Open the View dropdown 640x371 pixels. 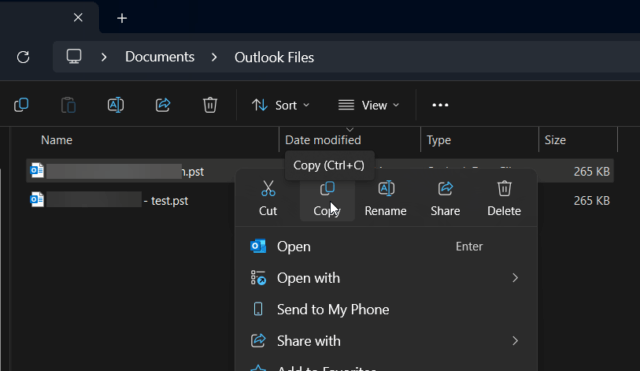coord(369,105)
